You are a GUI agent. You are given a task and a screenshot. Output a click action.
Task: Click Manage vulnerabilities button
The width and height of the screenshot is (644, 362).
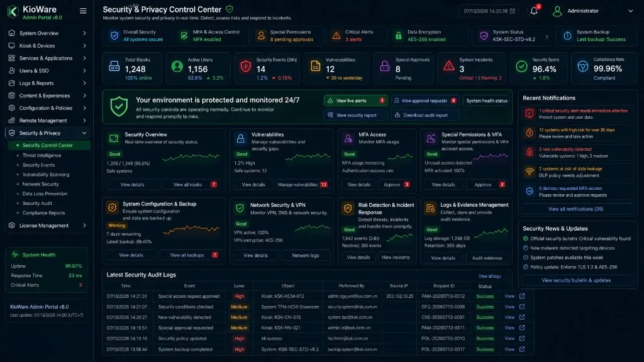tap(303, 185)
